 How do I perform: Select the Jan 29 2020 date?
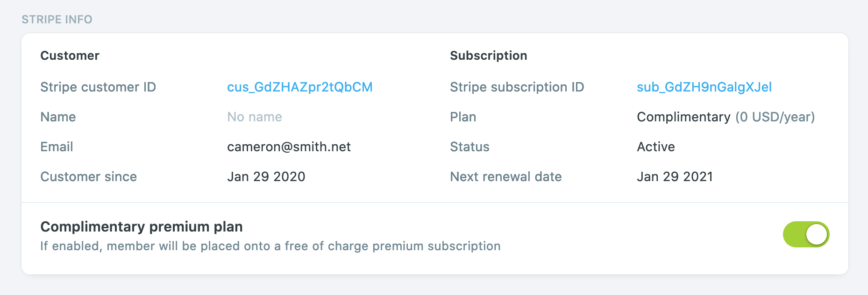[266, 177]
